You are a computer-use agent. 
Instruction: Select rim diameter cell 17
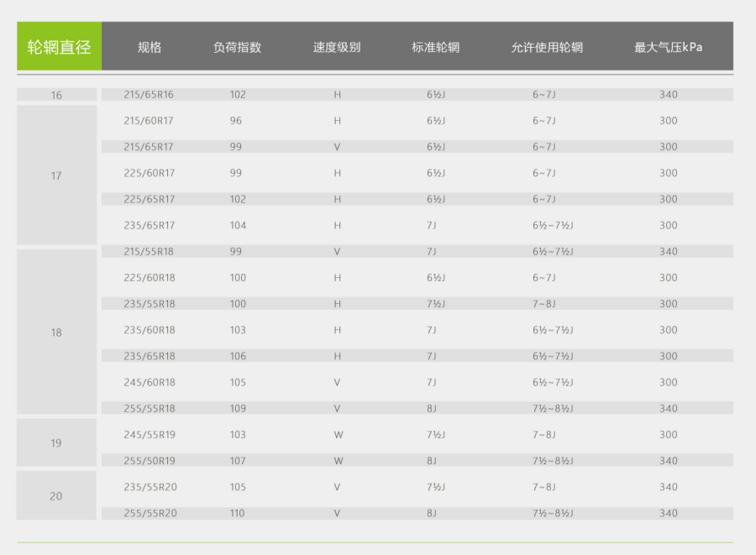57,175
